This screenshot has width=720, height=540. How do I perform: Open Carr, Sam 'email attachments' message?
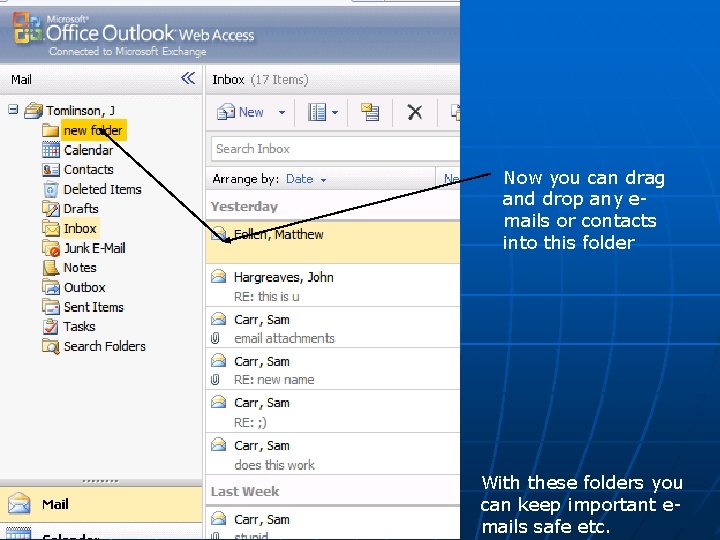333,328
